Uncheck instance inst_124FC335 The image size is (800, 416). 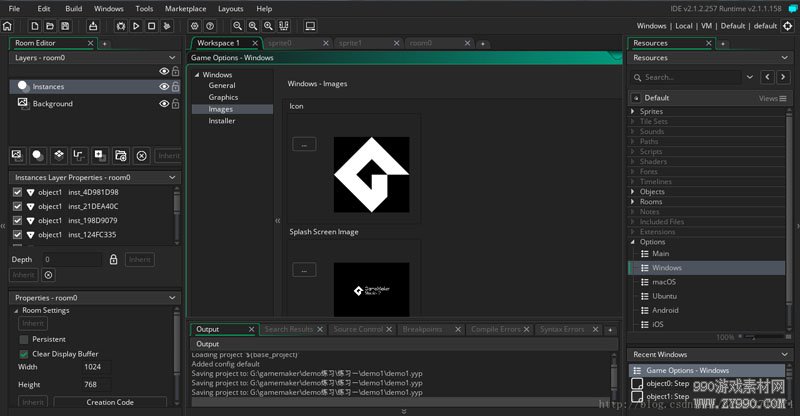(x=17, y=235)
